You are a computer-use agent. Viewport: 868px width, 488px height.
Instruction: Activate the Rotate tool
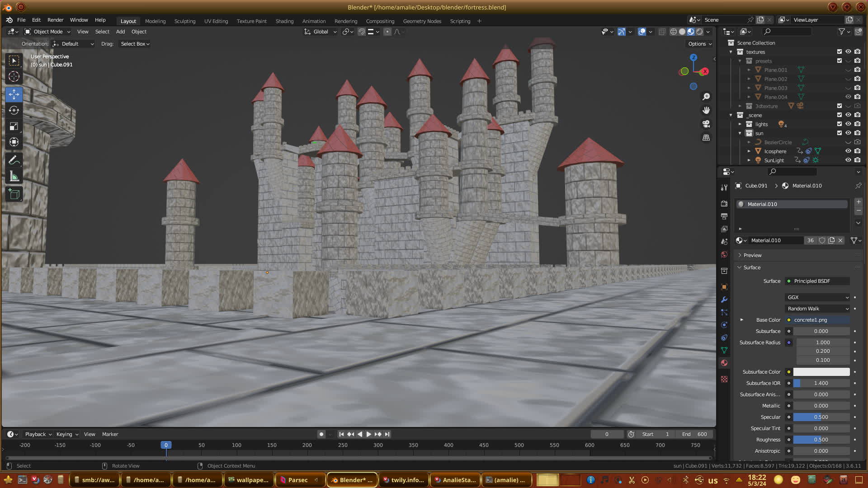point(14,110)
